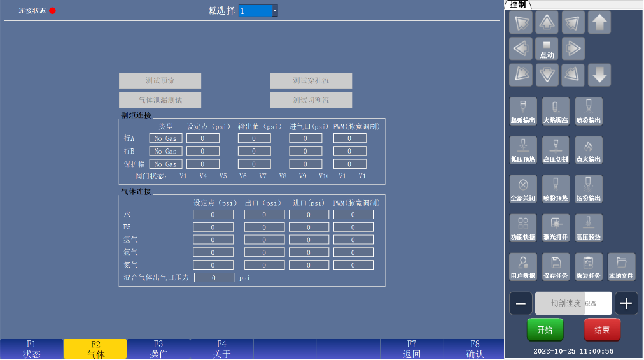Lower torch with solid down arrow

click(599, 75)
